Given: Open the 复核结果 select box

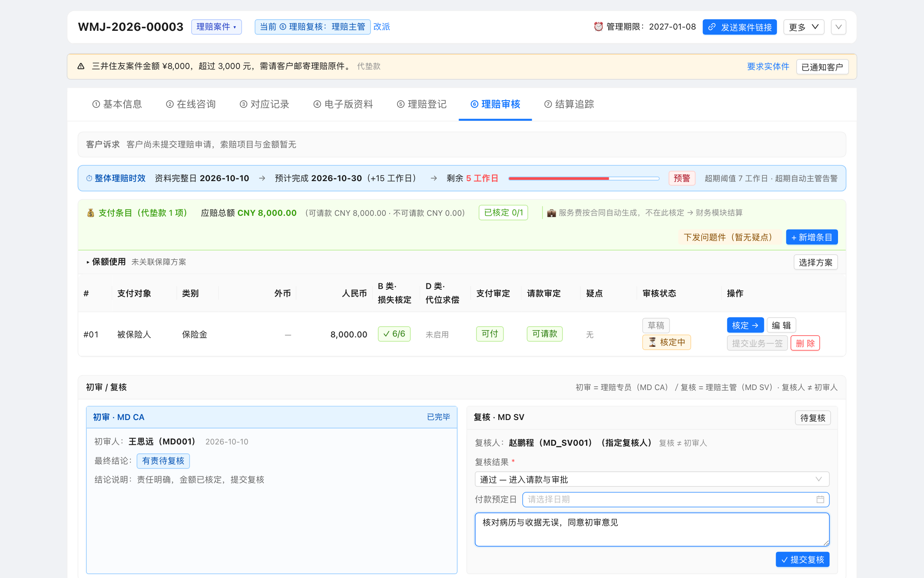Looking at the screenshot, I should point(652,479).
